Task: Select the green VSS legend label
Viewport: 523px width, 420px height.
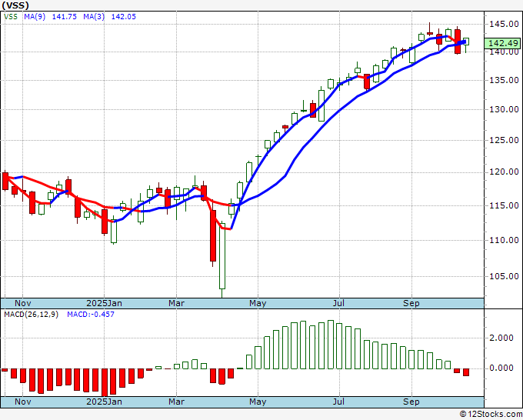Action: point(11,17)
